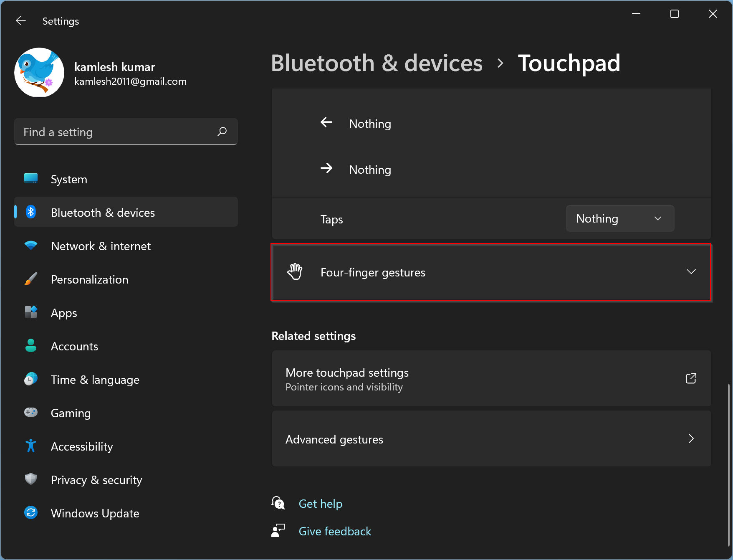Click the back arrow next to Settings

(21, 21)
